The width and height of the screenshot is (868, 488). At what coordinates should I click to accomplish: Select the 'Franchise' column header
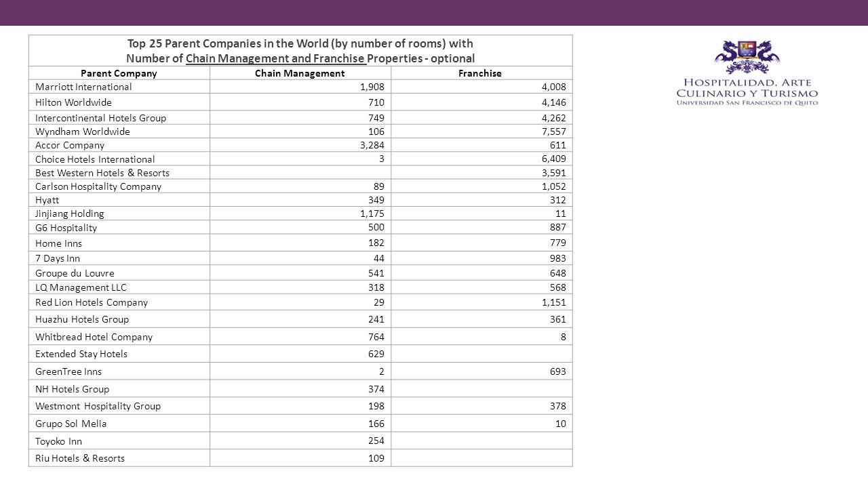pyautogui.click(x=480, y=73)
